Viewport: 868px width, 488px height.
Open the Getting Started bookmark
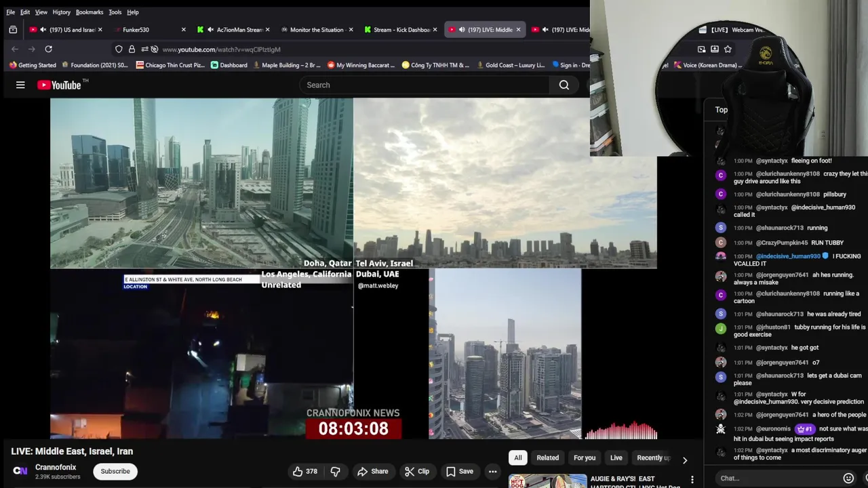(33, 65)
